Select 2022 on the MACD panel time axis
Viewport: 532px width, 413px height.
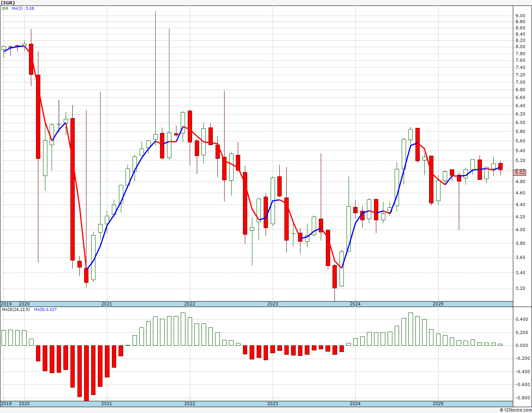click(190, 404)
